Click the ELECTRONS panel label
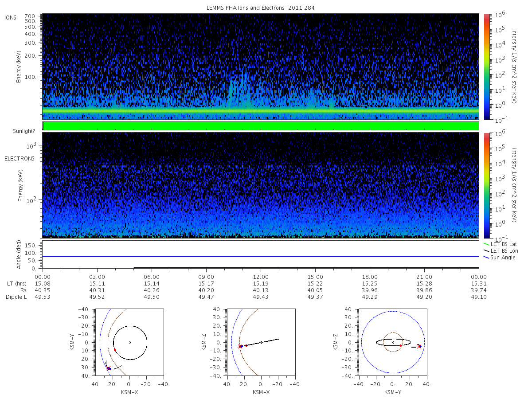532x399 pixels. click(20, 158)
